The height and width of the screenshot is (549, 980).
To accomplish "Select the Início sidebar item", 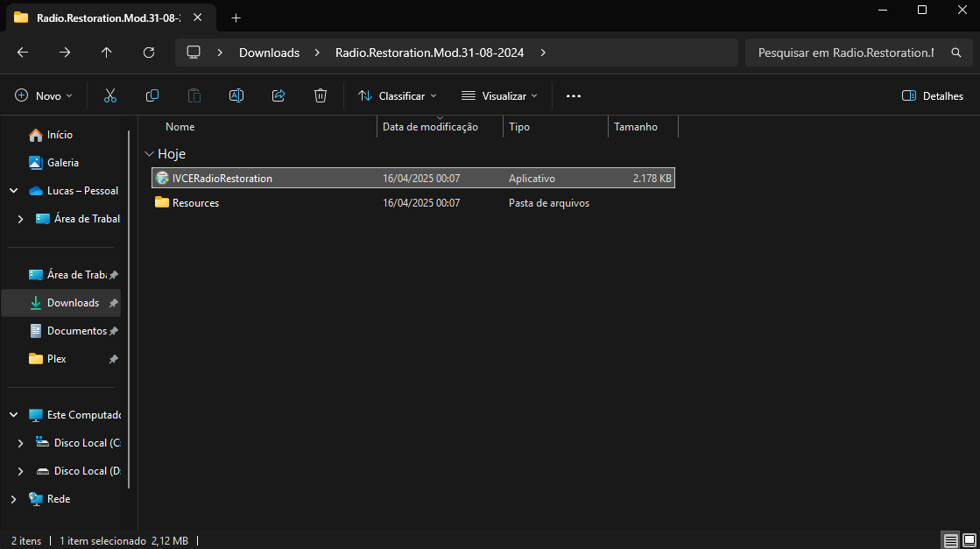I will tap(60, 134).
